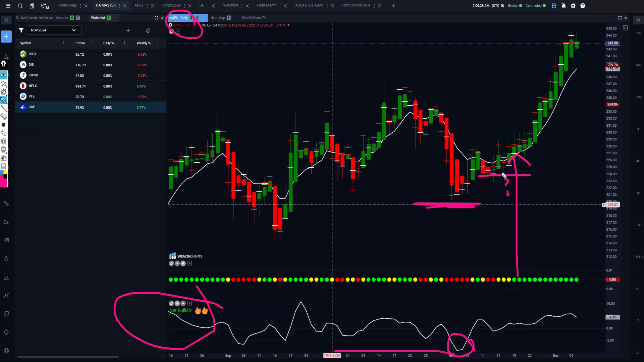Select the 15M timeframe on right bar
Viewport: 644px width, 362px height.
(638, 97)
